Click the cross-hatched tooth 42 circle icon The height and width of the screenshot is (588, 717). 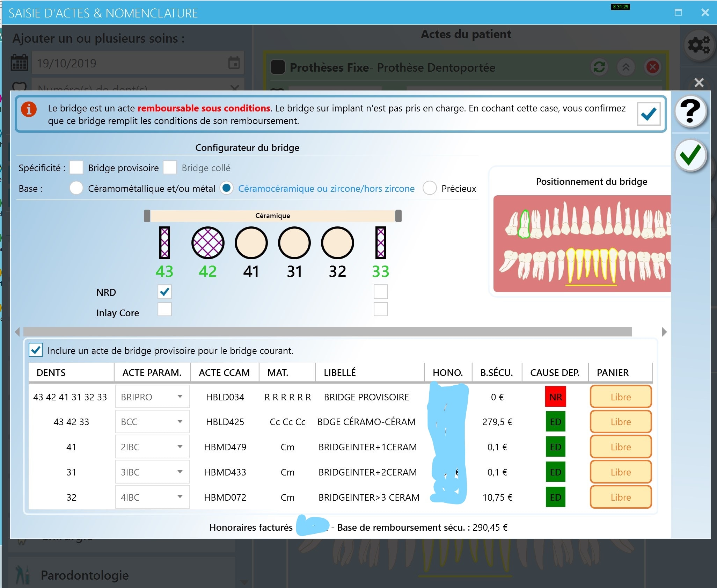(208, 243)
